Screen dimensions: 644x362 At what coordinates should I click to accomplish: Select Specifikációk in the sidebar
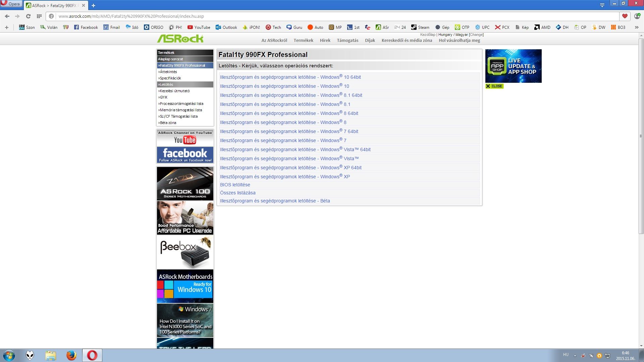click(185, 78)
